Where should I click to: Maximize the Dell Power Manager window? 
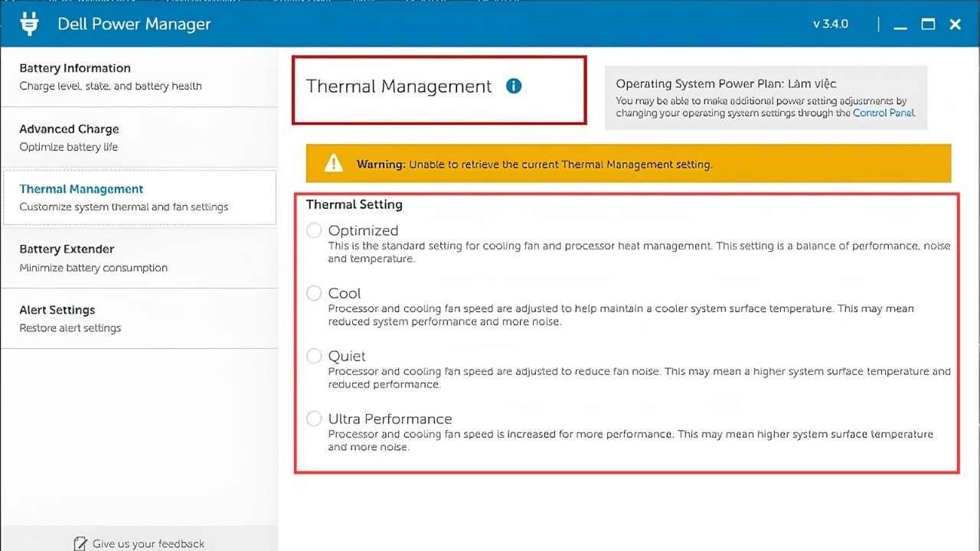point(928,24)
